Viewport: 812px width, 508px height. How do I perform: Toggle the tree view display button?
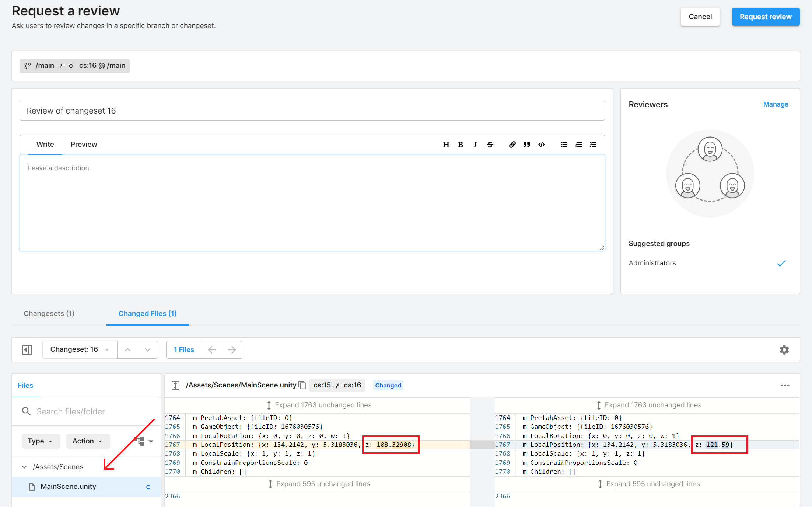coord(140,441)
